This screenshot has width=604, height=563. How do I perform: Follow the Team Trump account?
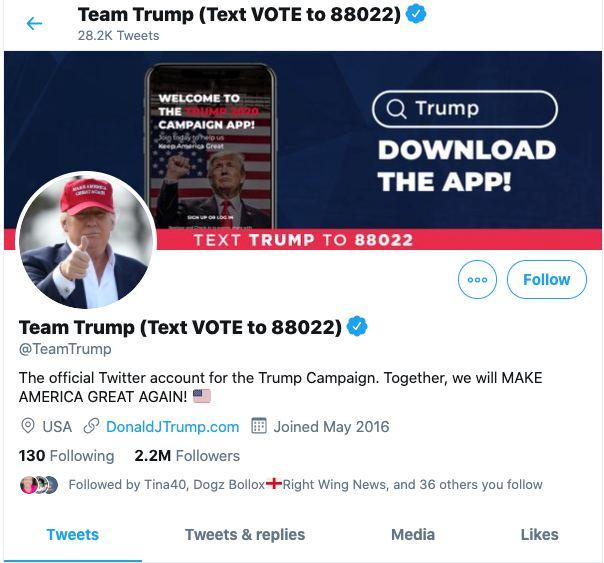pos(546,279)
